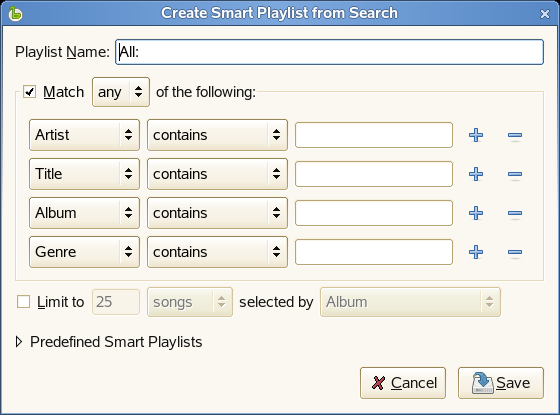Image resolution: width=560 pixels, height=415 pixels.
Task: Add a rule after the Artist row
Action: coord(476,135)
